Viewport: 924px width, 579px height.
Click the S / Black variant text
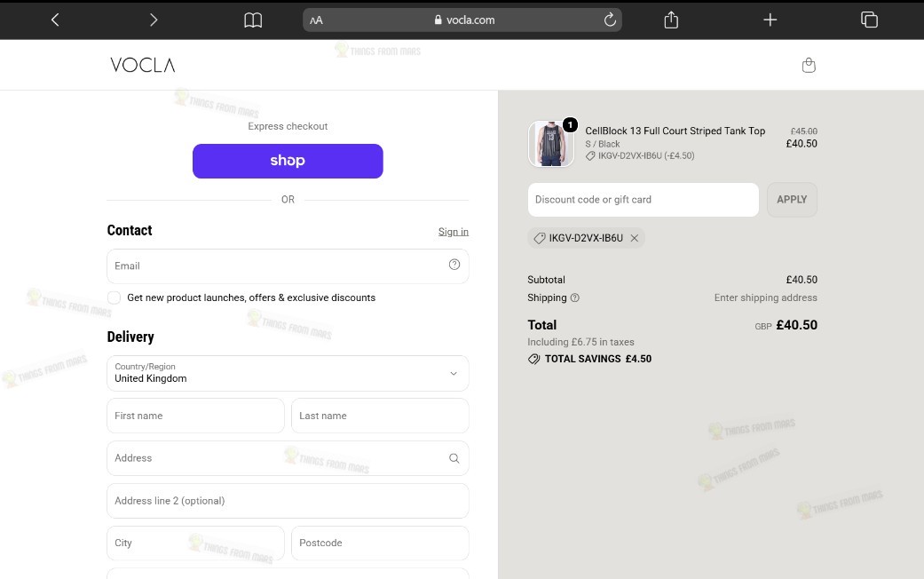click(x=603, y=144)
